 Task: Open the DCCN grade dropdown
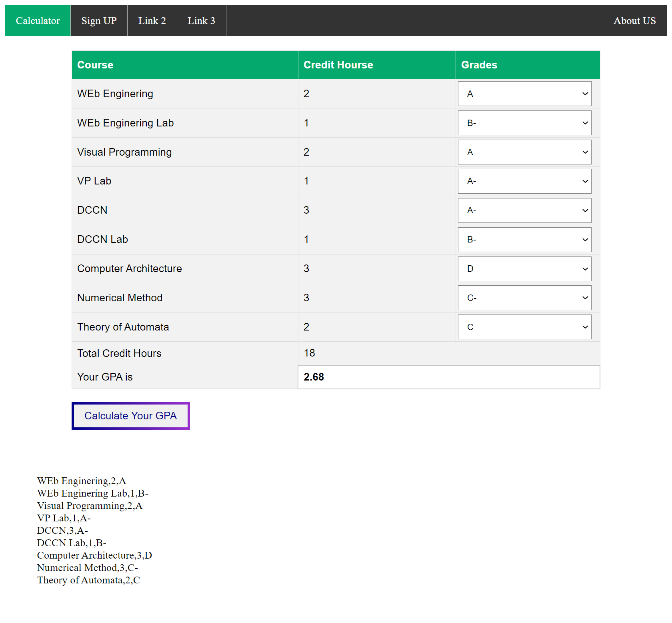coord(524,210)
